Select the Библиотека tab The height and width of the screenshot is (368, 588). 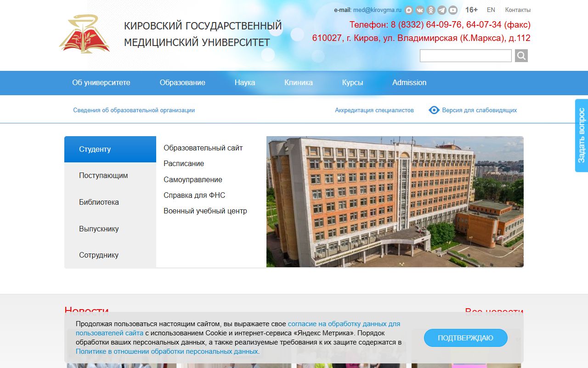110,202
